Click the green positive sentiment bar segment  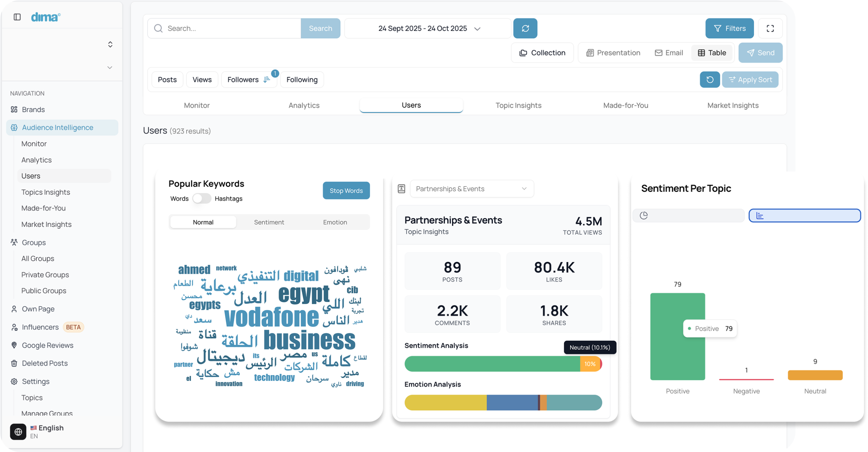pos(492,364)
